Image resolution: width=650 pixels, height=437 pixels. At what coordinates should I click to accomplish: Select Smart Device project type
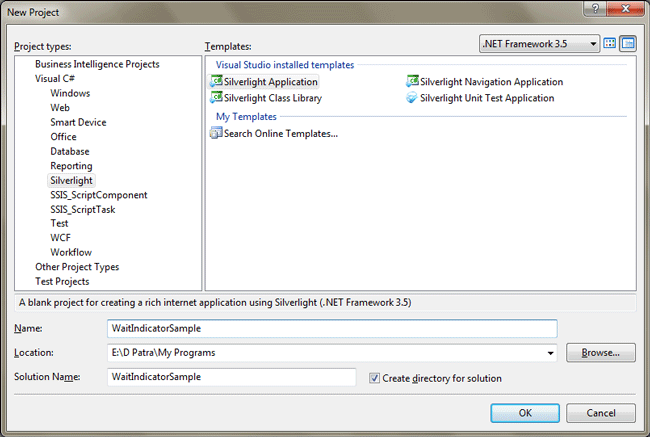coord(78,122)
